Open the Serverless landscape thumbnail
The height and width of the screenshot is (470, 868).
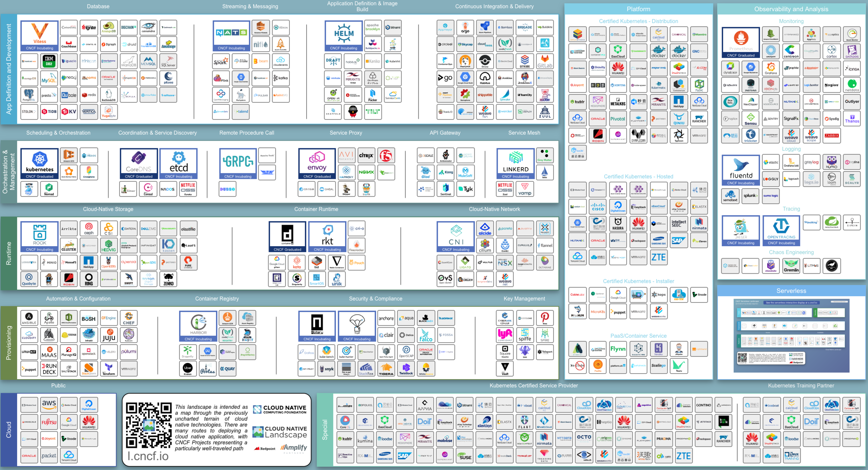click(791, 336)
